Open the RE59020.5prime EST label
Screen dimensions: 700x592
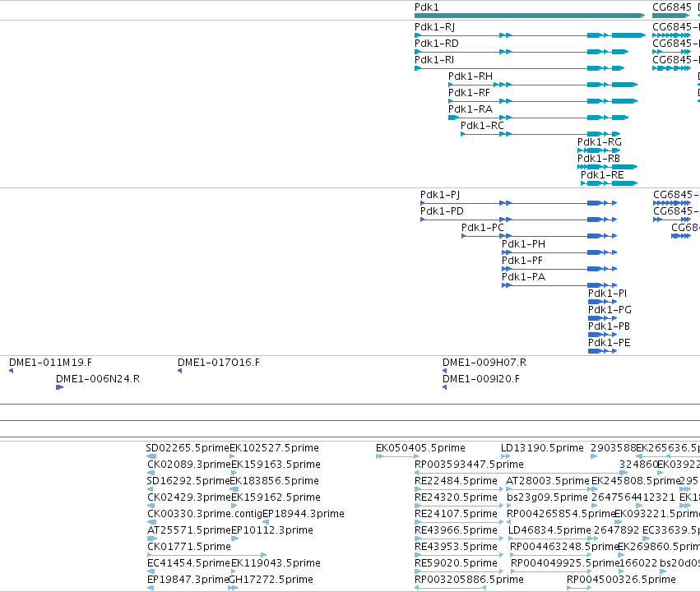(x=457, y=563)
